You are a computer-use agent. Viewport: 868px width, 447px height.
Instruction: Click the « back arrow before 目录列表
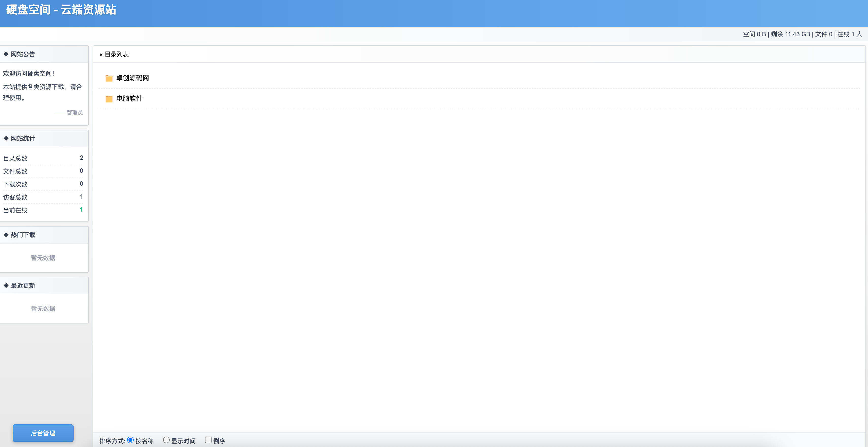coord(101,54)
